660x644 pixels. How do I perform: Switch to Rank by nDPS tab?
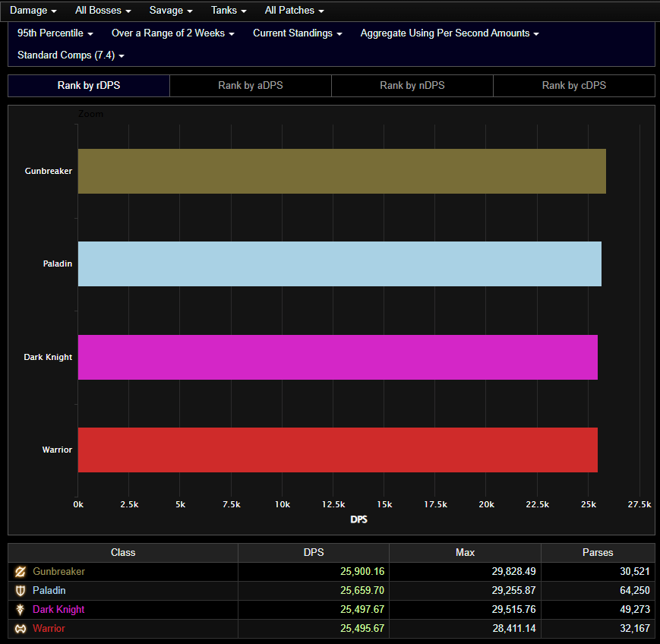tap(412, 86)
